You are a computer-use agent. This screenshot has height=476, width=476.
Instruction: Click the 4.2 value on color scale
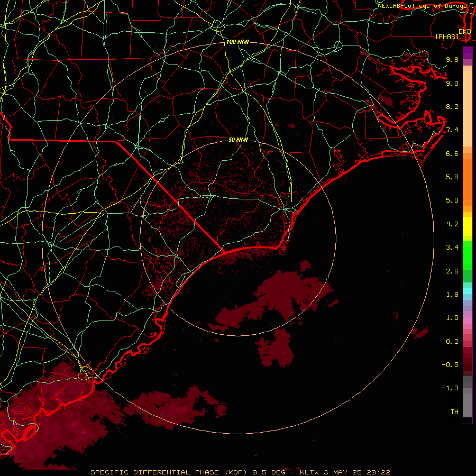click(452, 224)
